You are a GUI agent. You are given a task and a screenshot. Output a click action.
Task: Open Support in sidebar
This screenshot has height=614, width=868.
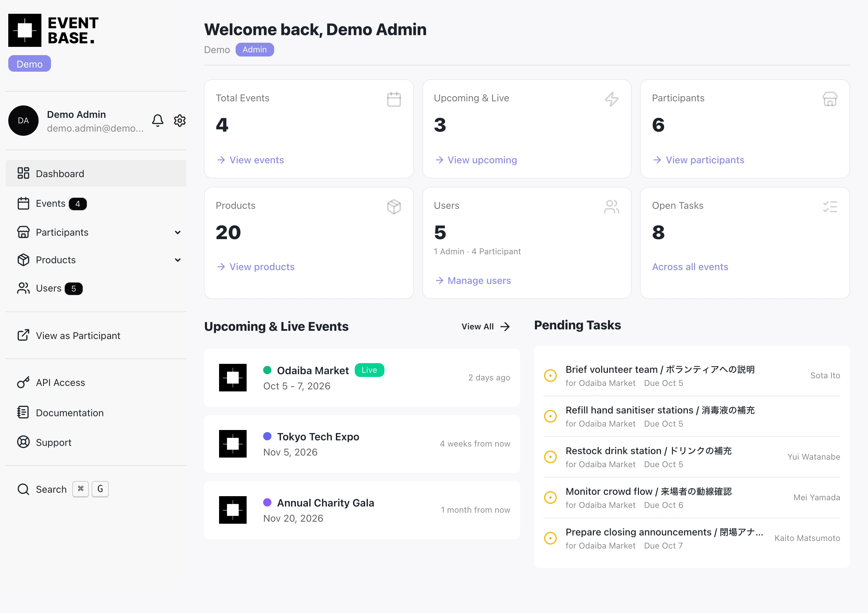[x=96, y=442]
